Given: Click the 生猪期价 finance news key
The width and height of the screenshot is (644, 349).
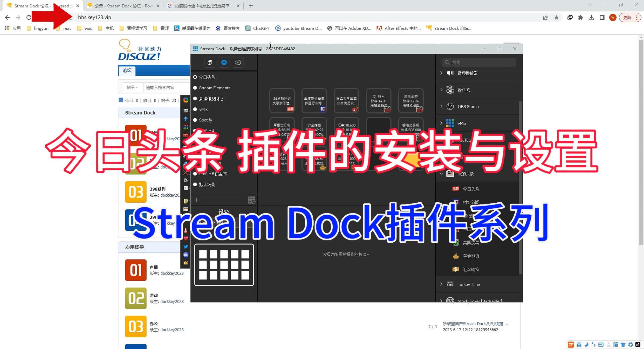Looking at the screenshot, I should (314, 101).
